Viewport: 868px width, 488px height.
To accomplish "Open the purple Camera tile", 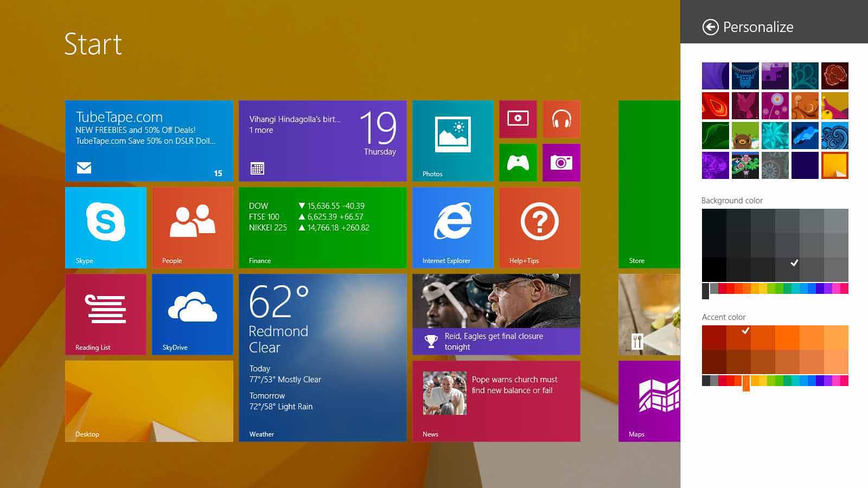I will point(561,163).
